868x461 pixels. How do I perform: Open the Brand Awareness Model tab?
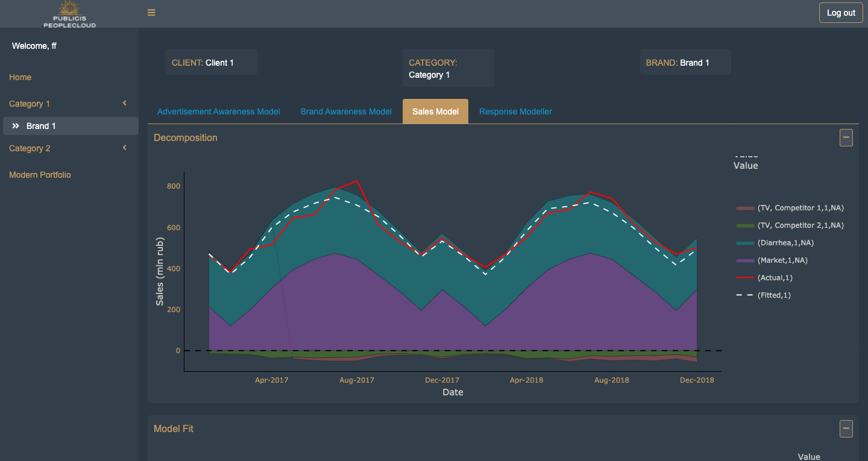click(x=346, y=111)
